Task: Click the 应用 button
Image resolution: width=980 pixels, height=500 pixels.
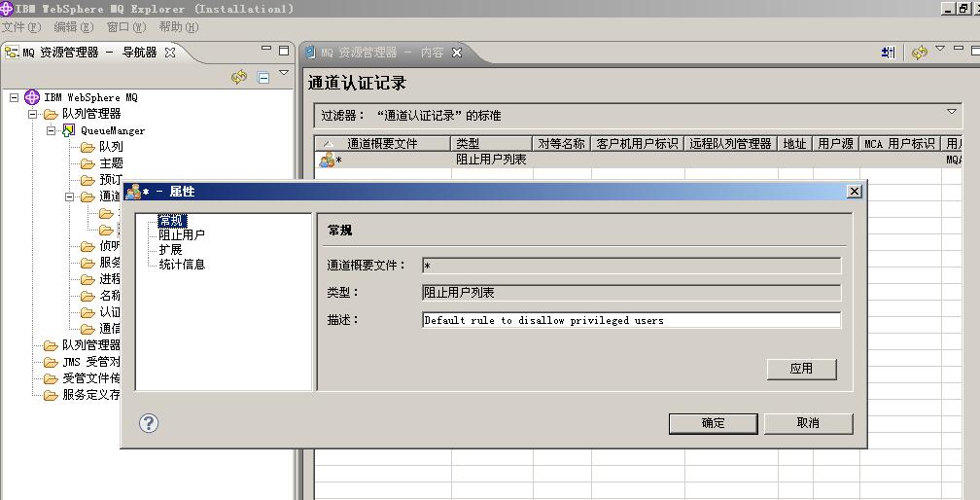Action: (x=801, y=369)
